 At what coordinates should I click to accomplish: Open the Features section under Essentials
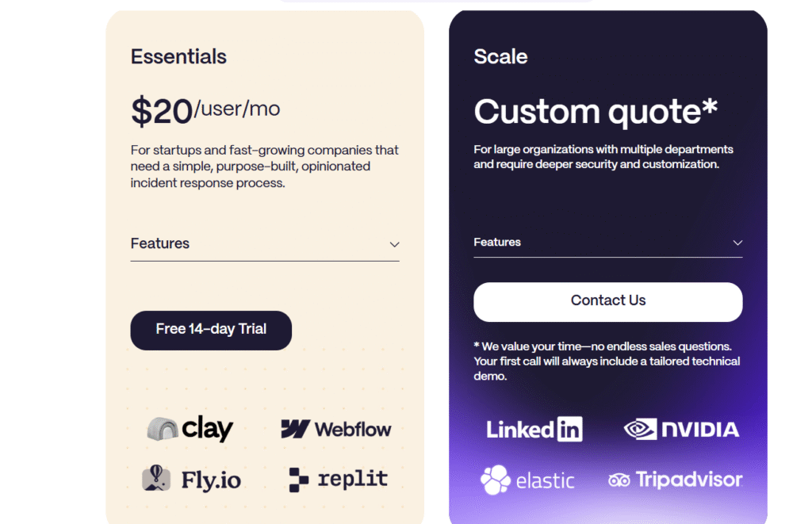tap(265, 244)
